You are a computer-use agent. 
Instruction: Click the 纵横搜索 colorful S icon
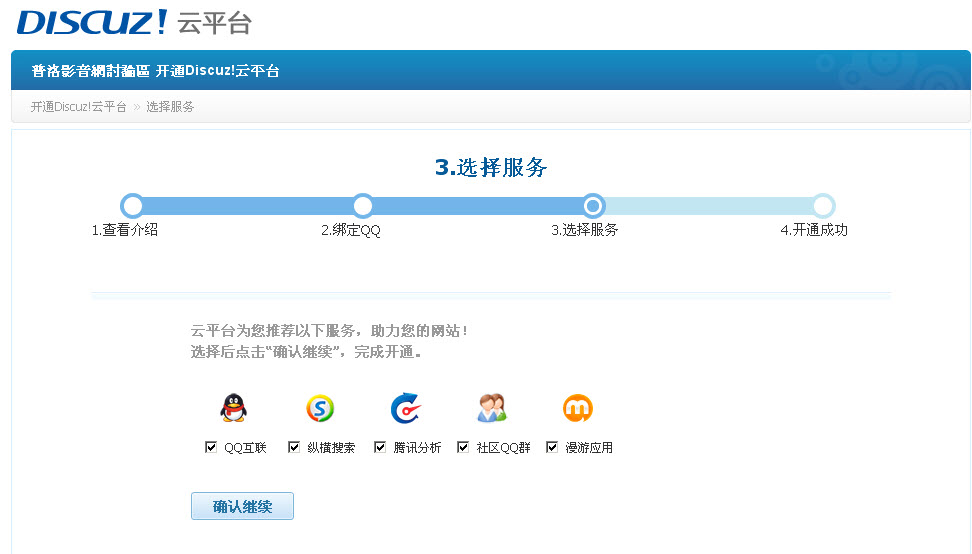coord(320,408)
